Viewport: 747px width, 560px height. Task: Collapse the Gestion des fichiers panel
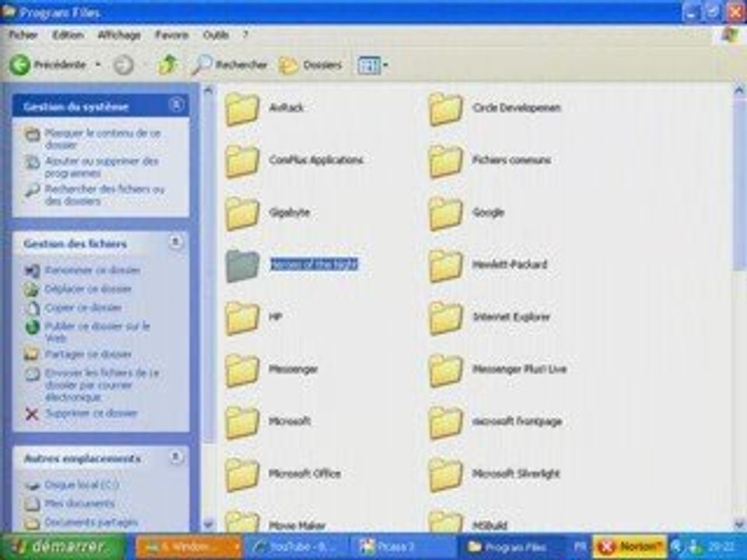[x=176, y=243]
